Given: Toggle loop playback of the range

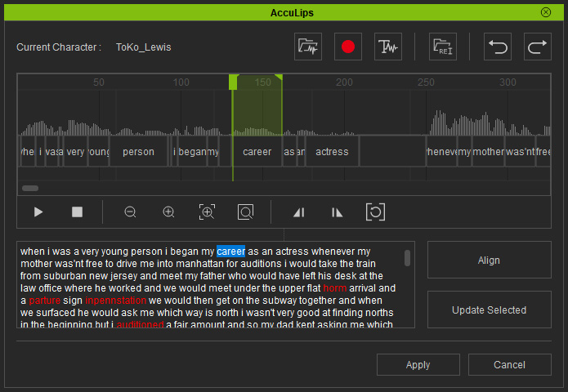Looking at the screenshot, I should tap(375, 212).
